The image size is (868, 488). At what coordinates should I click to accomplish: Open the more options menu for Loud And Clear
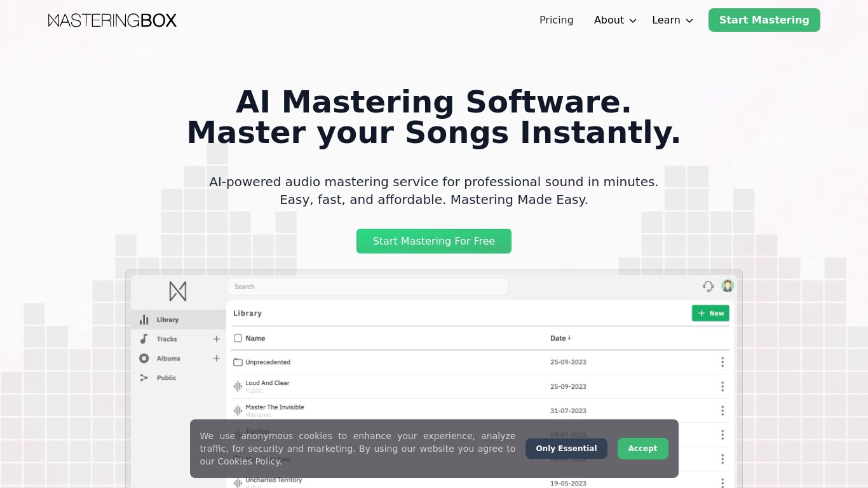pos(722,386)
